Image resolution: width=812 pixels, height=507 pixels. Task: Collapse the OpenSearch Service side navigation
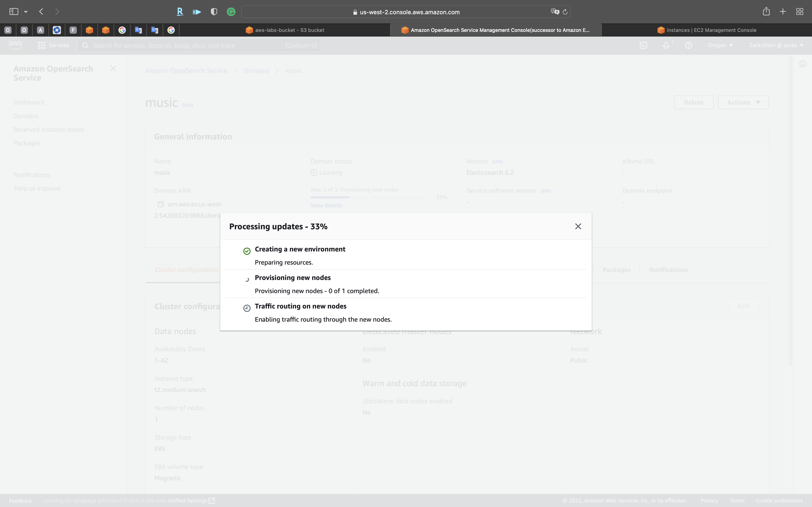[113, 68]
